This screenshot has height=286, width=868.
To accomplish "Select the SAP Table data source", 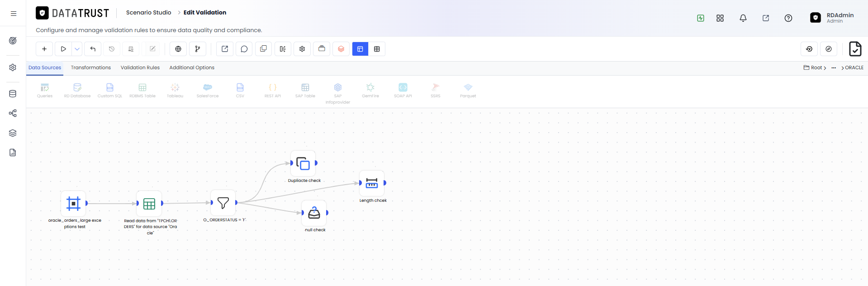I will (x=305, y=91).
